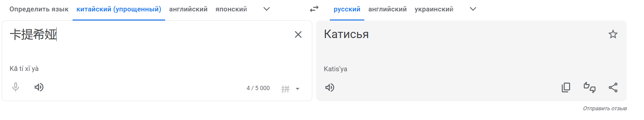
Task: Choose японский as source language
Action: tap(231, 9)
